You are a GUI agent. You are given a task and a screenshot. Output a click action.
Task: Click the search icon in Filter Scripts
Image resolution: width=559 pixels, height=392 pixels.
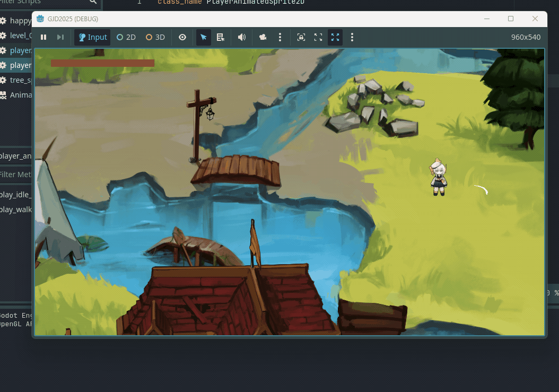[93, 2]
